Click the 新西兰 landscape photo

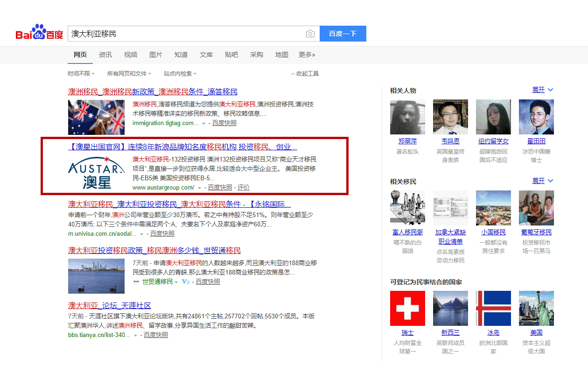(450, 308)
